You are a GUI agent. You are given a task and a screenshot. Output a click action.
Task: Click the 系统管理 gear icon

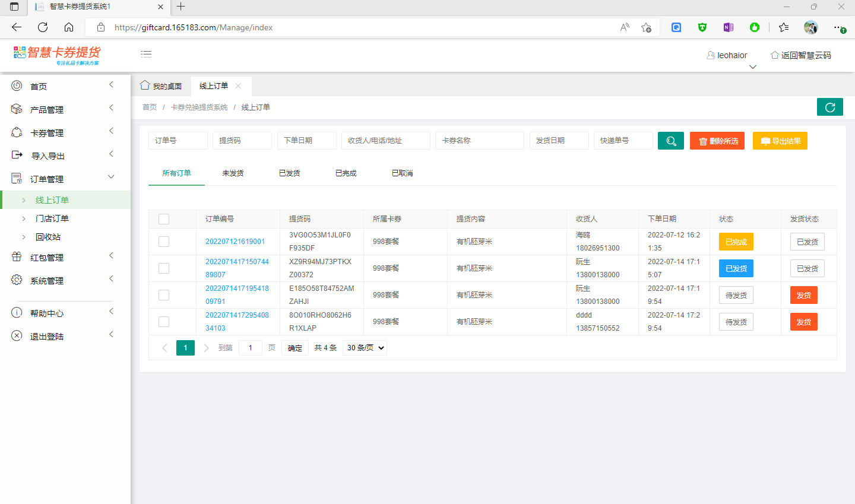point(17,280)
